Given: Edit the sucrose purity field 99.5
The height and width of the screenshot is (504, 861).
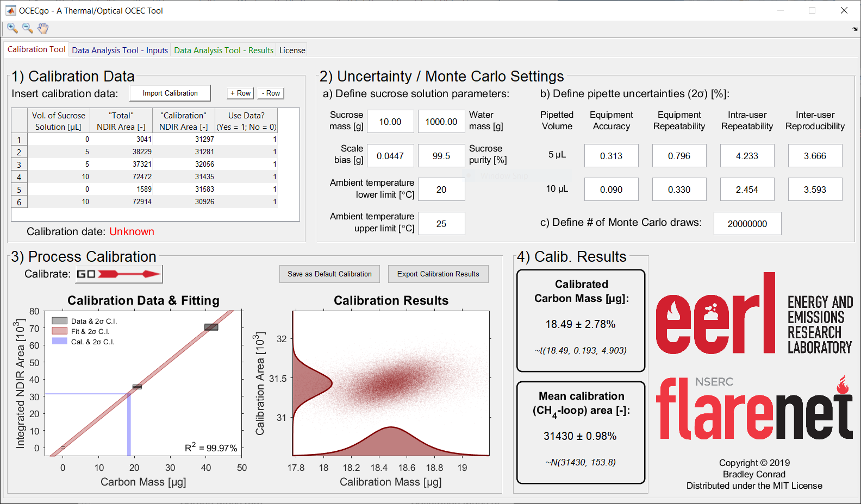Looking at the screenshot, I should pos(441,156).
